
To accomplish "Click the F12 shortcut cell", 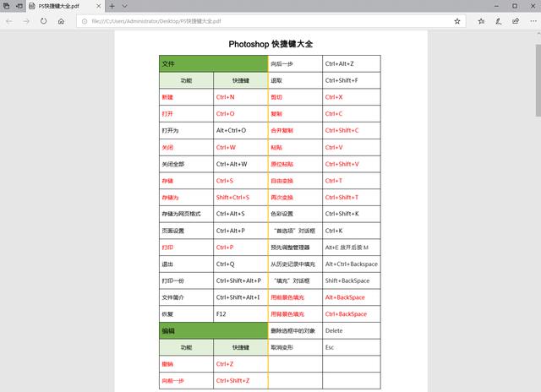I will (x=240, y=314).
